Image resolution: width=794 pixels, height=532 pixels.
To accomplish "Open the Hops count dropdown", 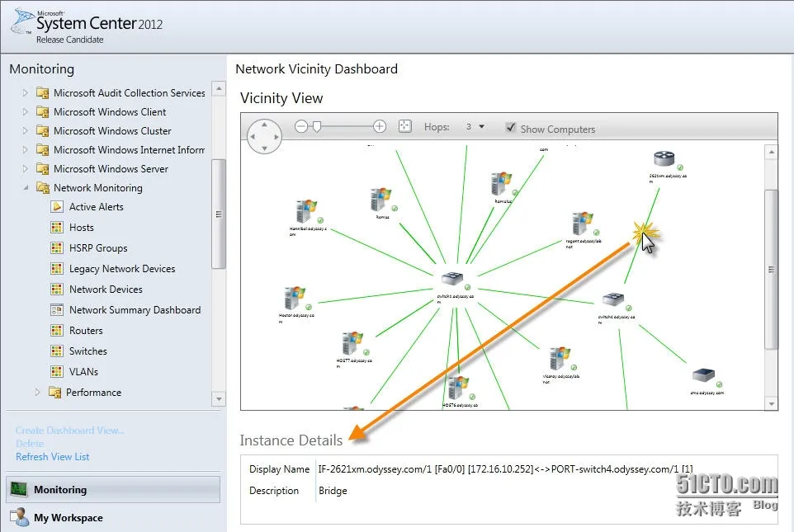I will click(481, 126).
